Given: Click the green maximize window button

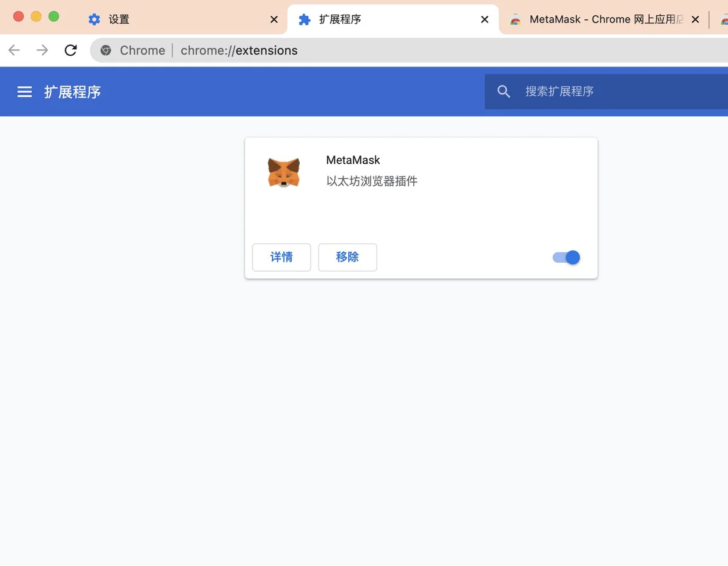Looking at the screenshot, I should 53,16.
